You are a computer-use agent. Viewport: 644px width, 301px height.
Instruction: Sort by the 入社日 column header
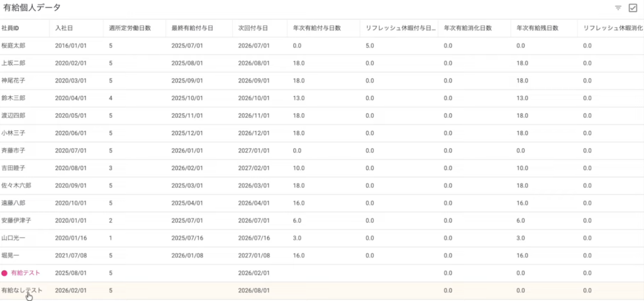tap(64, 28)
